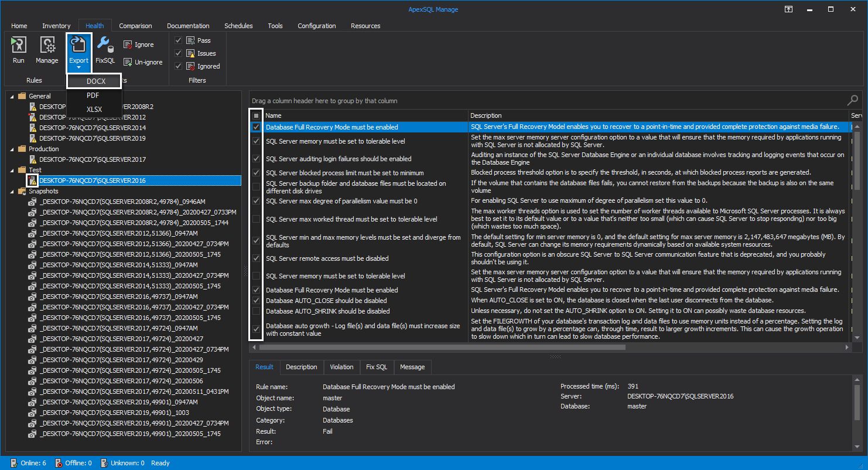
Task: Choose XLSX from Export menu
Action: coord(94,109)
